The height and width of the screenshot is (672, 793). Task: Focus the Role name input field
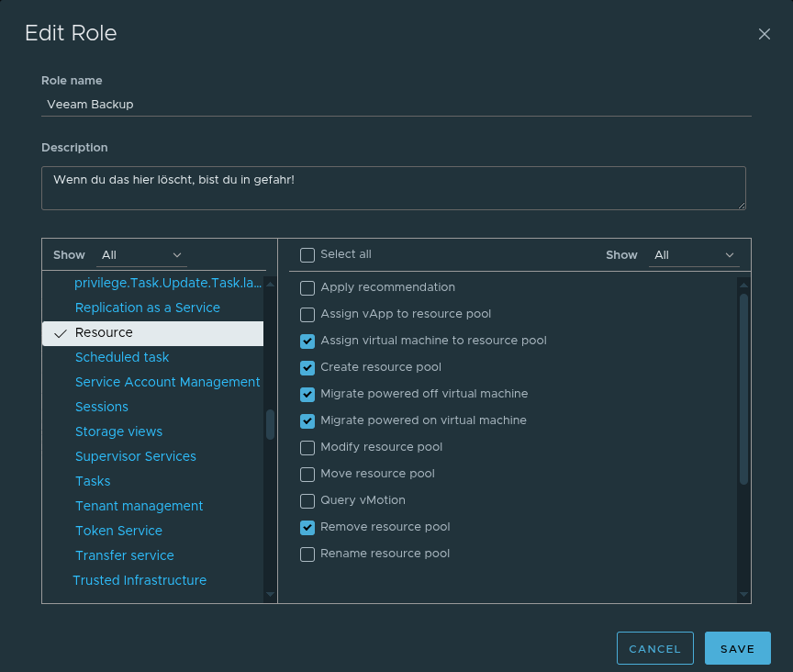point(396,105)
